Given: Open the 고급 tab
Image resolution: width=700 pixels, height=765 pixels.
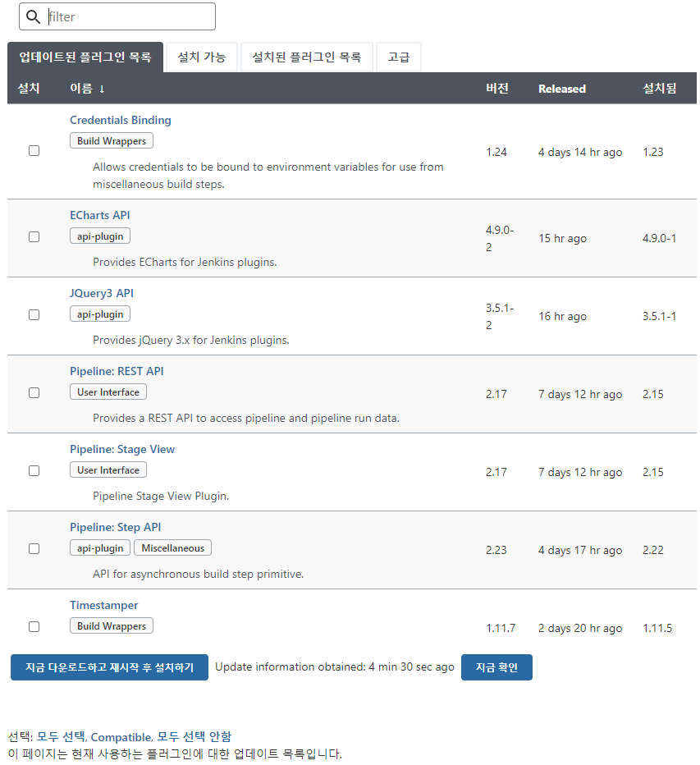Looking at the screenshot, I should (399, 57).
